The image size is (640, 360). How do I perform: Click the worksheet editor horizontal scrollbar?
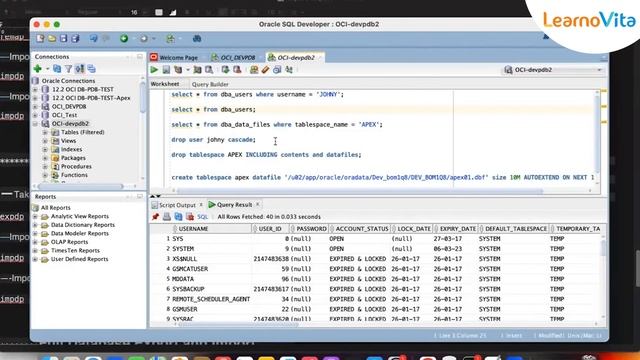(359, 191)
